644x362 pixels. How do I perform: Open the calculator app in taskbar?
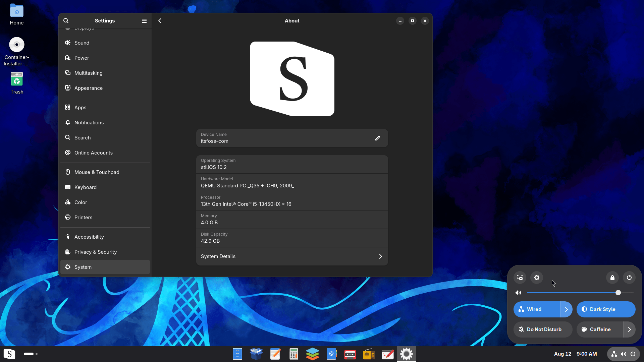coord(294,354)
